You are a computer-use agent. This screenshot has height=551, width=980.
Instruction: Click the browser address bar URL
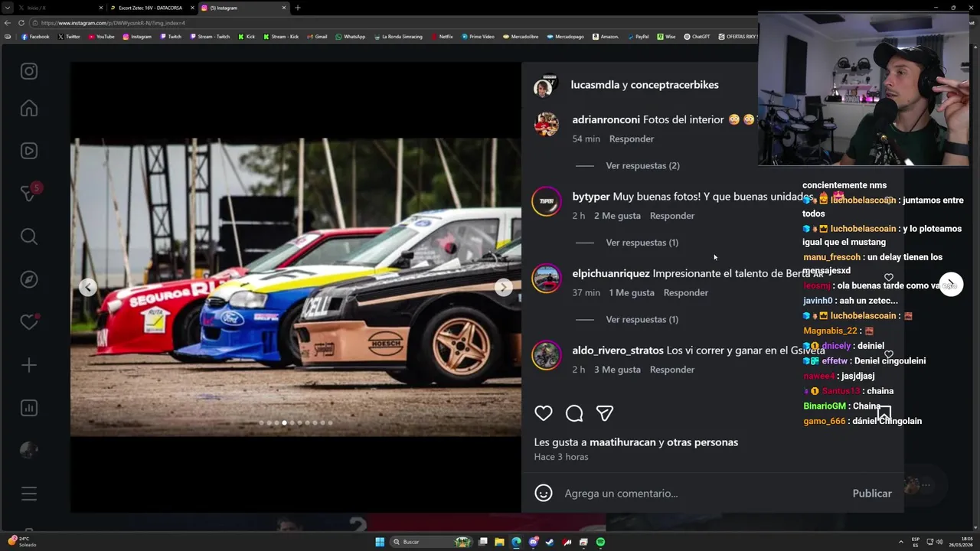click(113, 23)
